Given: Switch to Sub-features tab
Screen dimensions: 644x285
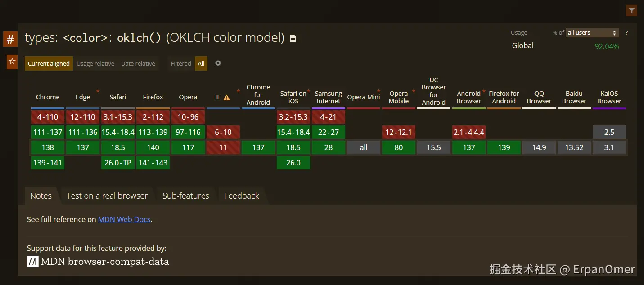Looking at the screenshot, I should click(186, 196).
